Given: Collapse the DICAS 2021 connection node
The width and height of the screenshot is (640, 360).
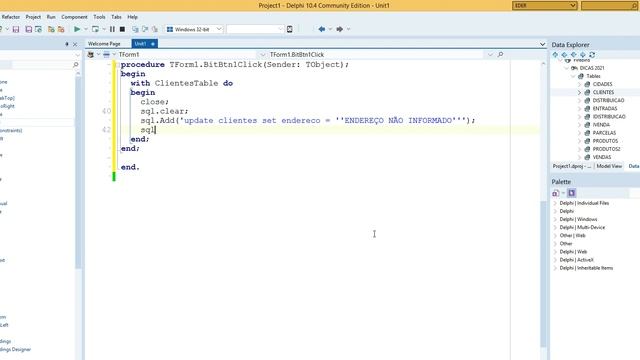Looking at the screenshot, I should tap(566, 68).
